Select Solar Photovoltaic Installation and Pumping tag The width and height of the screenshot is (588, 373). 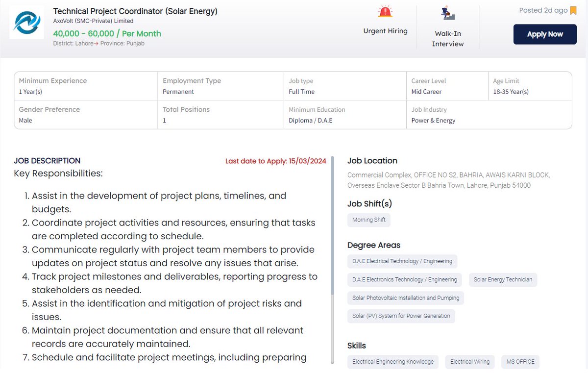pos(406,298)
